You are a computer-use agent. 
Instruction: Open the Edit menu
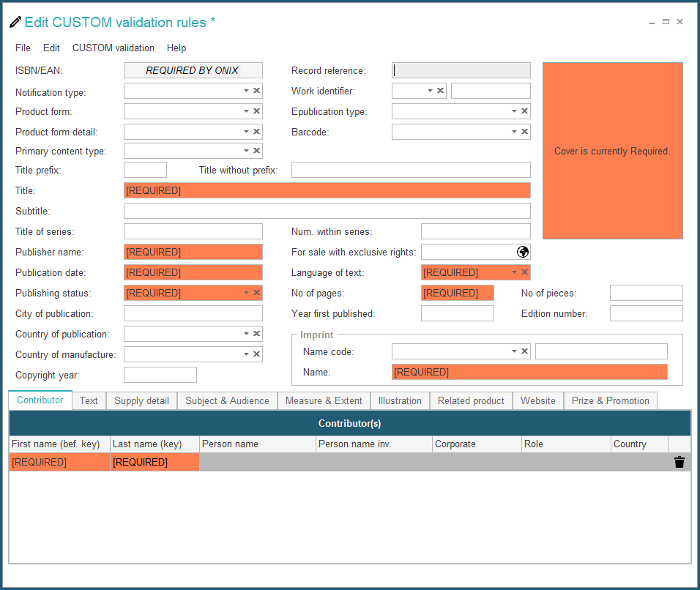pyautogui.click(x=51, y=48)
